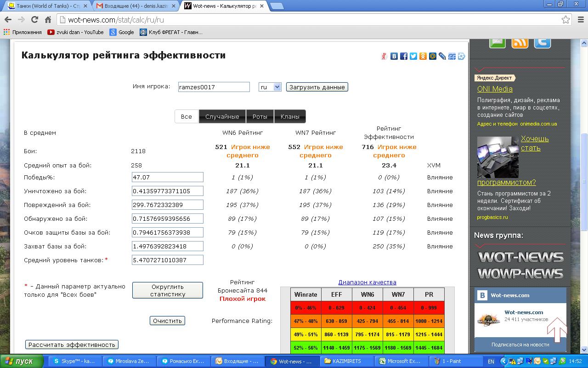Reload the current page
This screenshot has height=368, width=588.
point(34,20)
